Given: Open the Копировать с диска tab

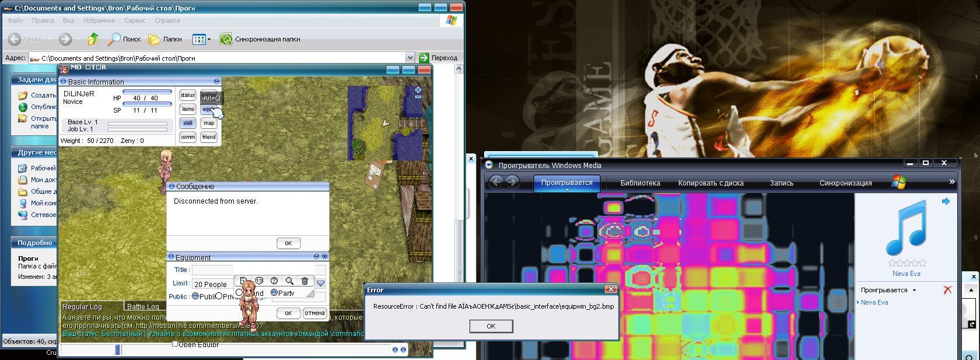Looking at the screenshot, I should (710, 183).
